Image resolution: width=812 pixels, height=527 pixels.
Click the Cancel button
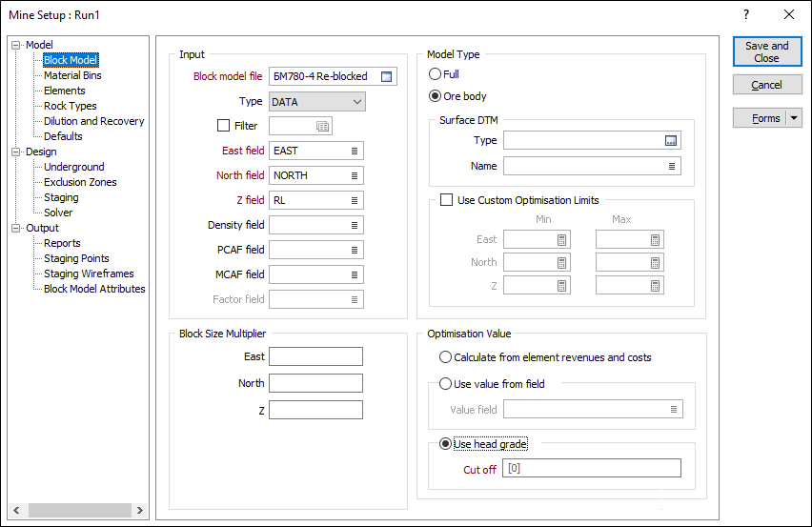[x=767, y=85]
